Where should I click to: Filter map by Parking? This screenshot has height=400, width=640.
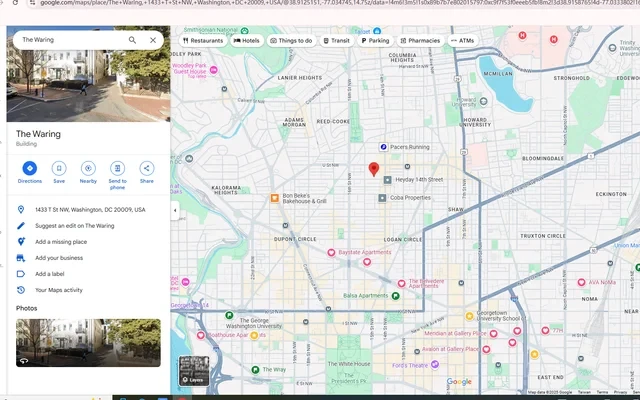pos(375,40)
